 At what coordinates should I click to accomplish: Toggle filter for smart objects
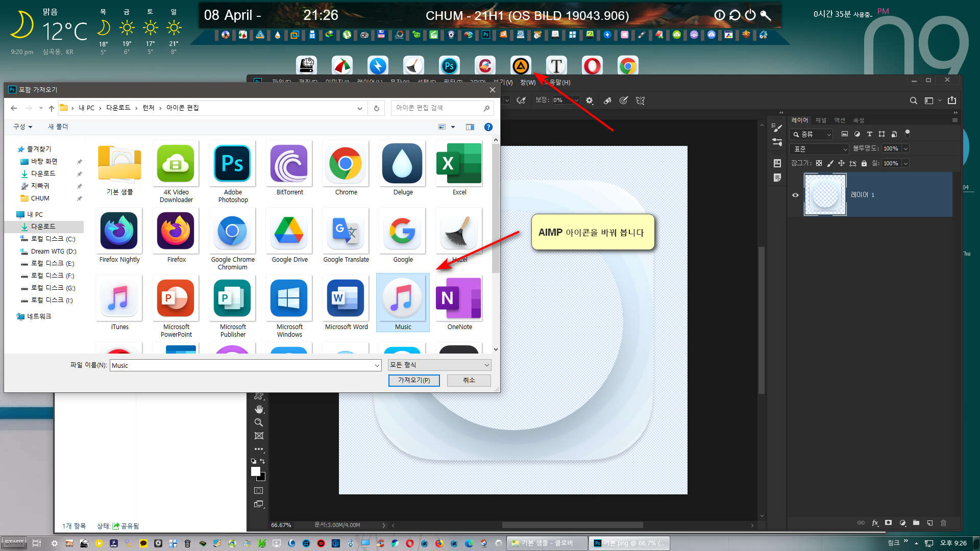[894, 134]
